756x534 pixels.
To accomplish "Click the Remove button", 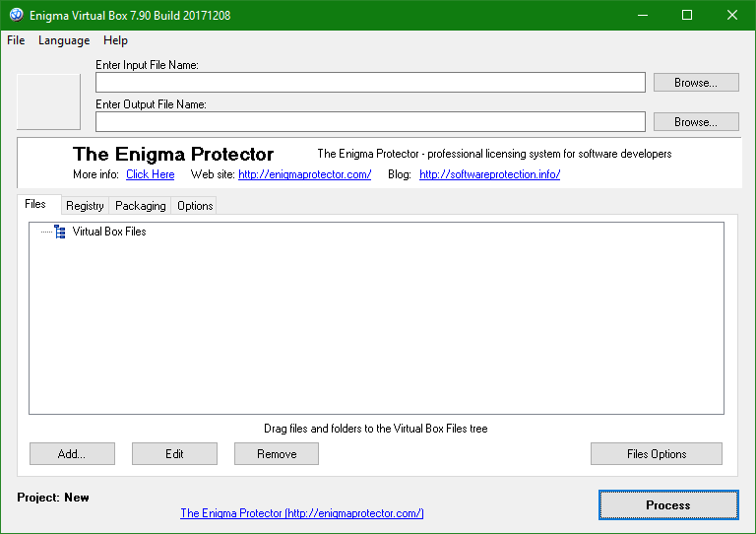I will pos(277,454).
